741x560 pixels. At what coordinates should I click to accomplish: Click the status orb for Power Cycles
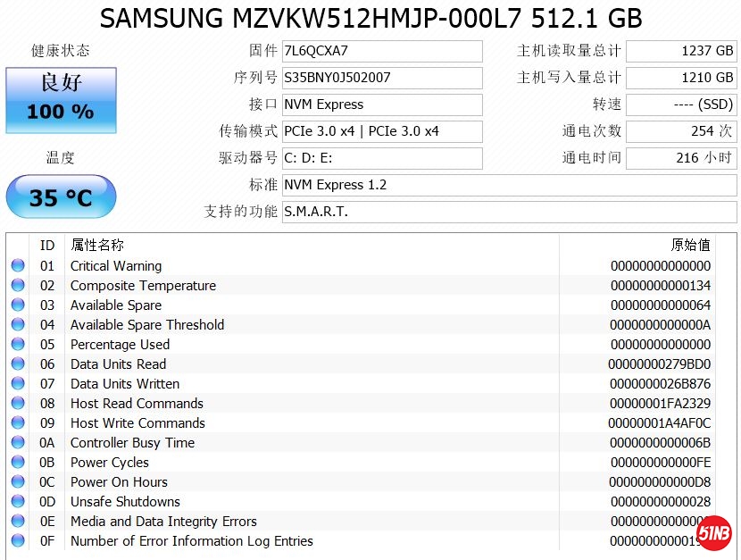click(x=18, y=463)
